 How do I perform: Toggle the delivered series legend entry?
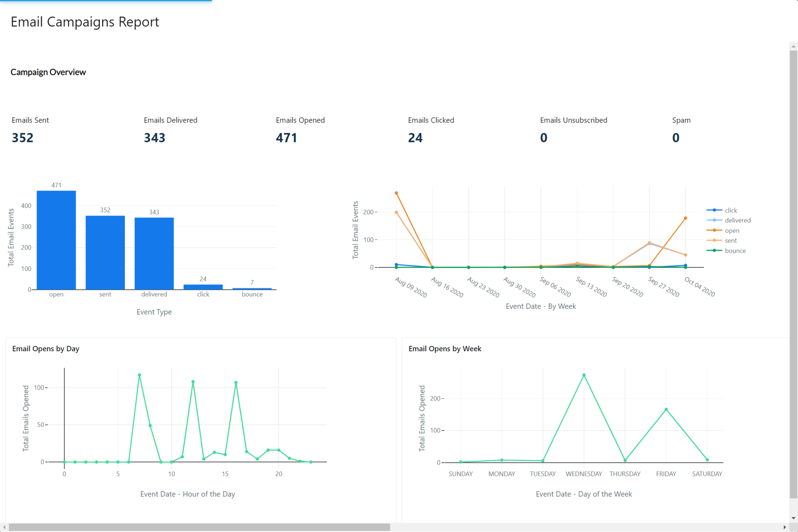(737, 220)
